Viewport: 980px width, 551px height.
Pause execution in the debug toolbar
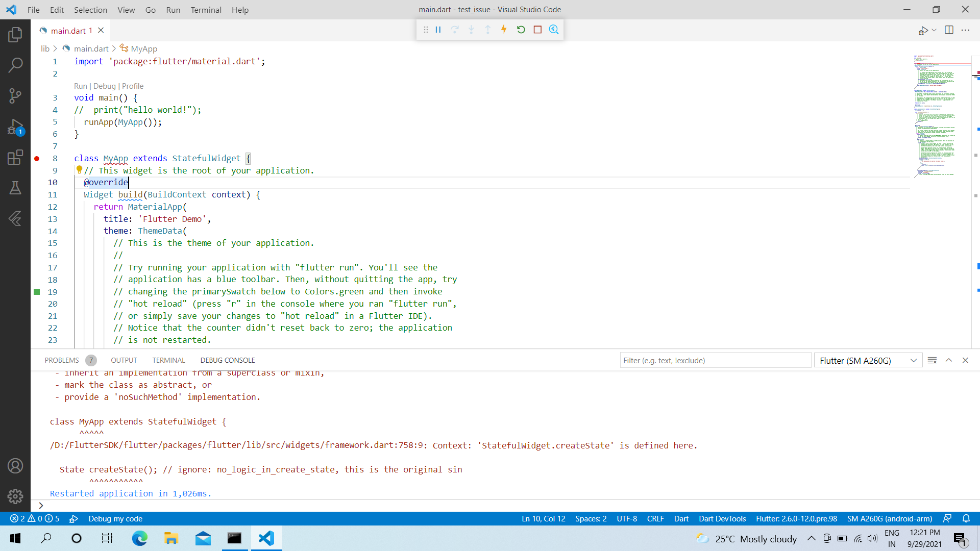click(438, 30)
